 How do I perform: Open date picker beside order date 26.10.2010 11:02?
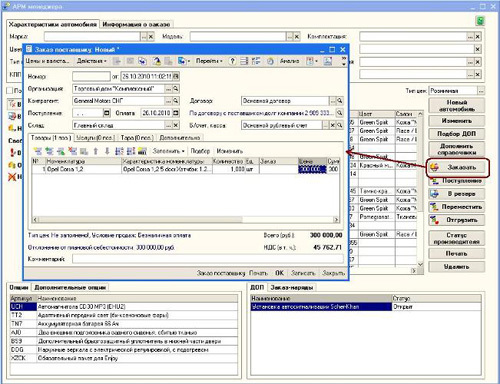(x=176, y=76)
